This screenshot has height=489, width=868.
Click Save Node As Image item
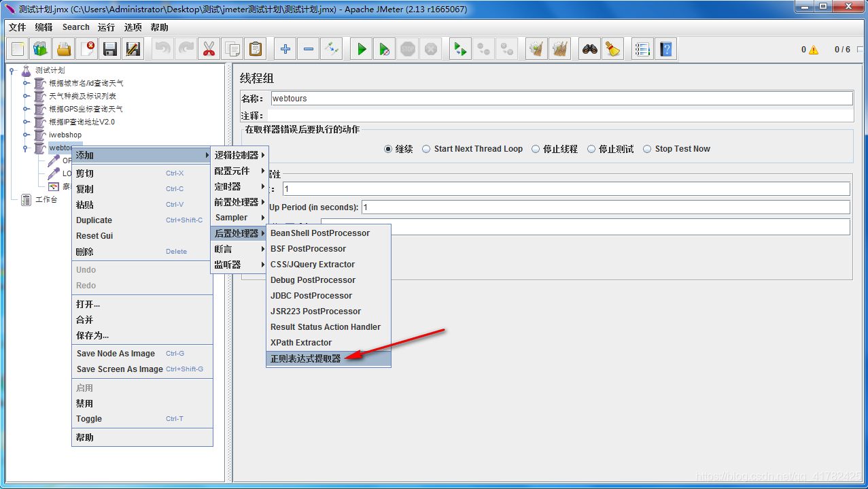coord(142,354)
